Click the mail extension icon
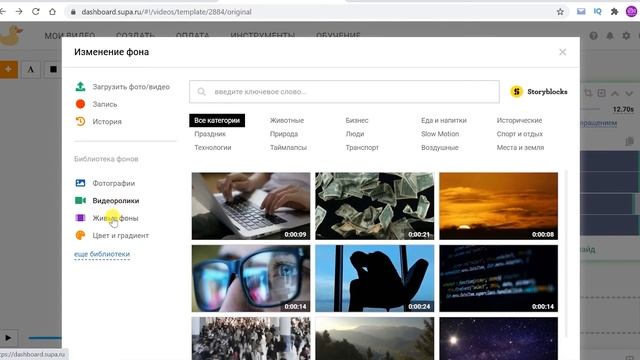 point(581,11)
